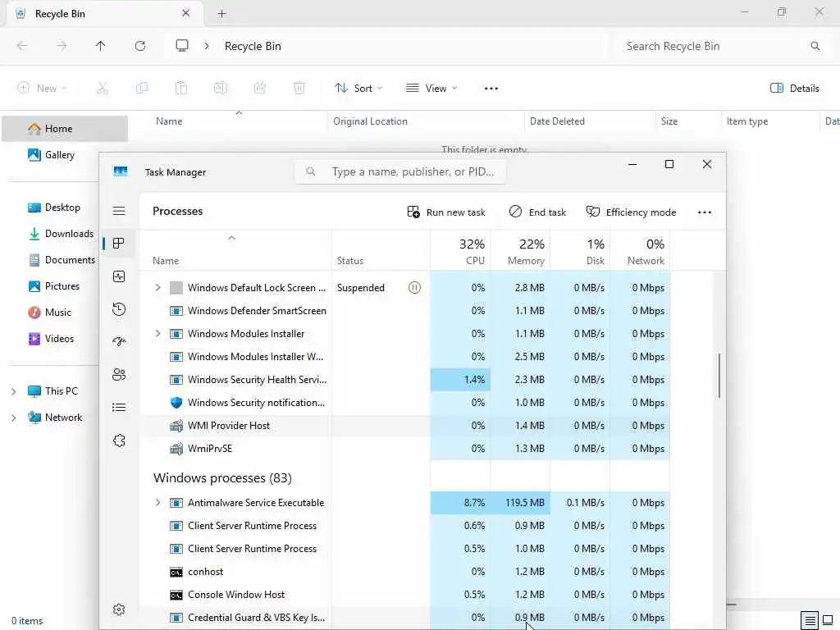Refresh Recycle Bin view
This screenshot has height=630, width=840.
[x=140, y=46]
